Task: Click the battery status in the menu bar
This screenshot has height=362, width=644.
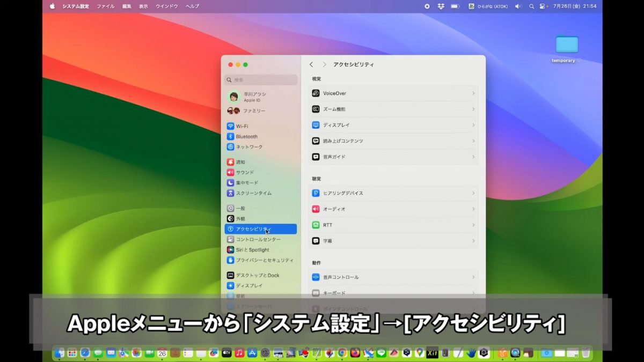Action: coord(455,6)
